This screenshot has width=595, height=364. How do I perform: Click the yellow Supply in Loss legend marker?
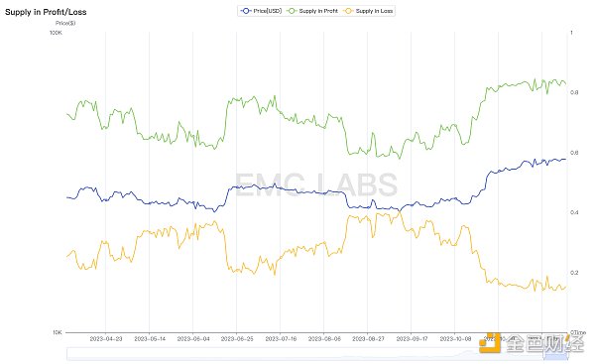click(348, 11)
